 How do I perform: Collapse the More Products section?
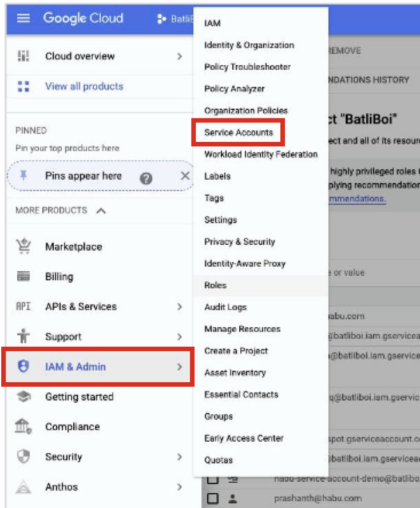[x=101, y=211]
